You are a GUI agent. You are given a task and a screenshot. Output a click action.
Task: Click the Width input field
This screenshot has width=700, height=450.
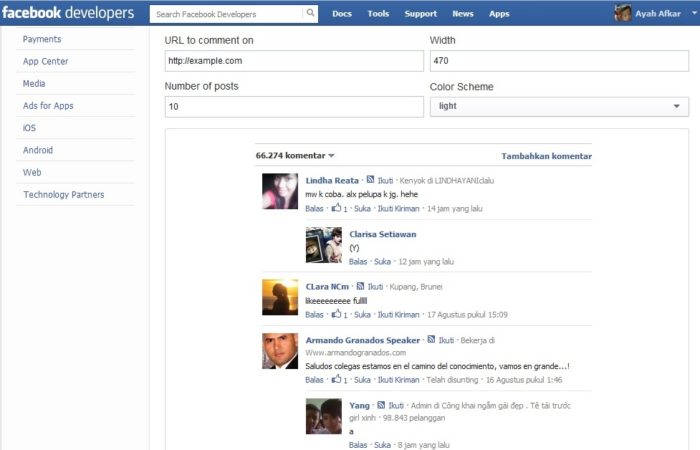point(559,61)
